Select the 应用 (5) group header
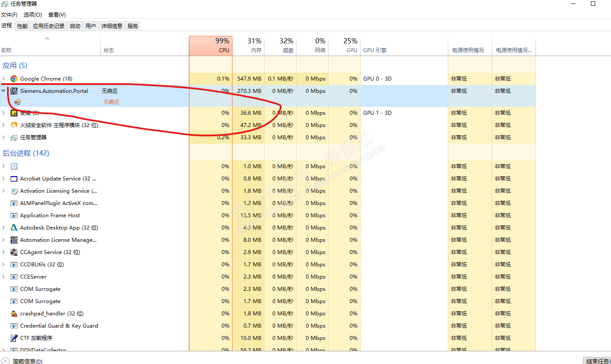Image resolution: width=611 pixels, height=364 pixels. click(x=15, y=66)
